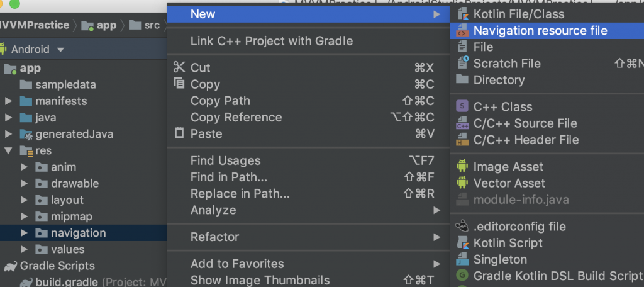
Task: Collapse the res folder
Action: point(8,150)
